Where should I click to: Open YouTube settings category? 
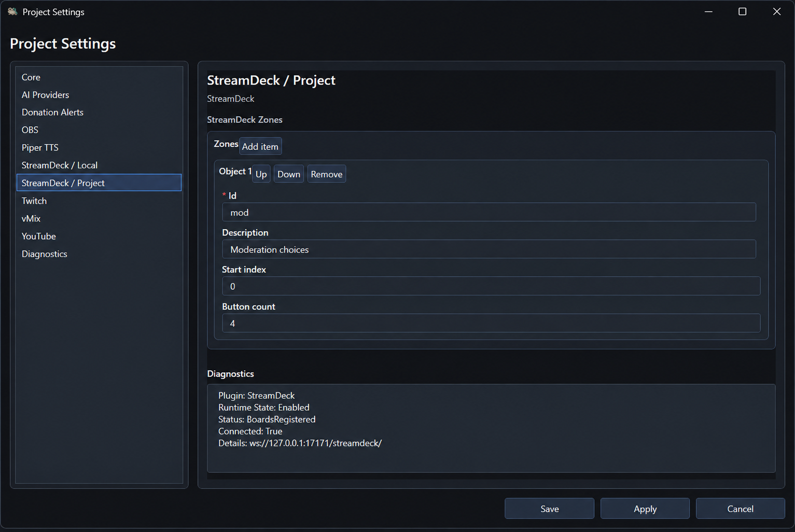(99, 236)
